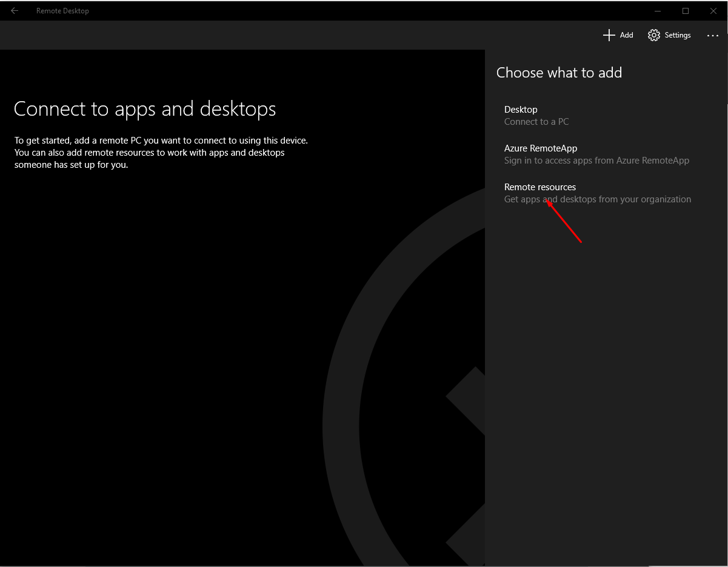Click the plus icon for Add
The height and width of the screenshot is (567, 728).
pos(609,35)
